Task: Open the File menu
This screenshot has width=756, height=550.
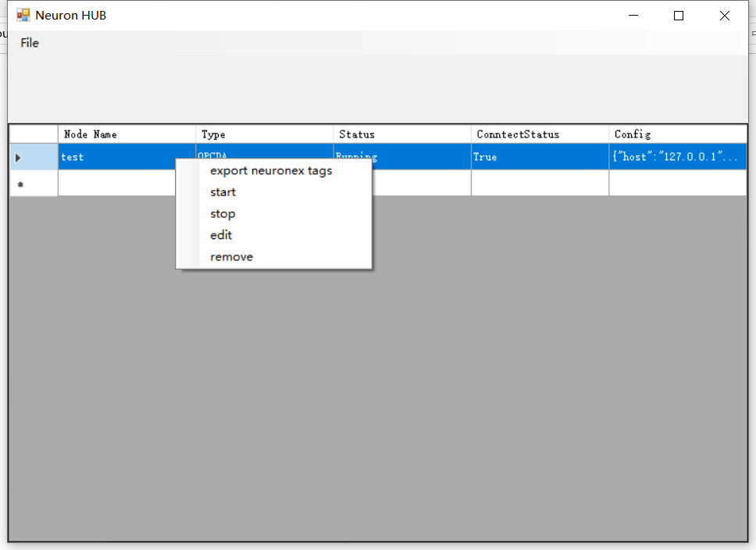Action: point(29,43)
